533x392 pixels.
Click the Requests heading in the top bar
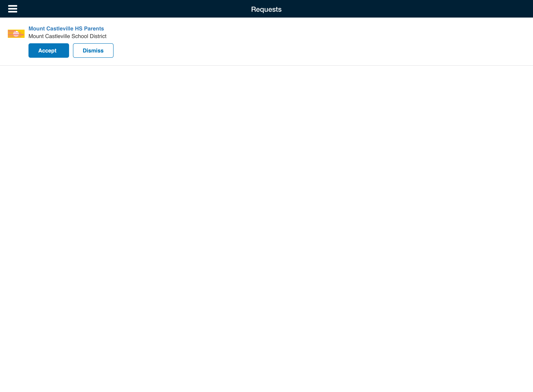(x=266, y=9)
